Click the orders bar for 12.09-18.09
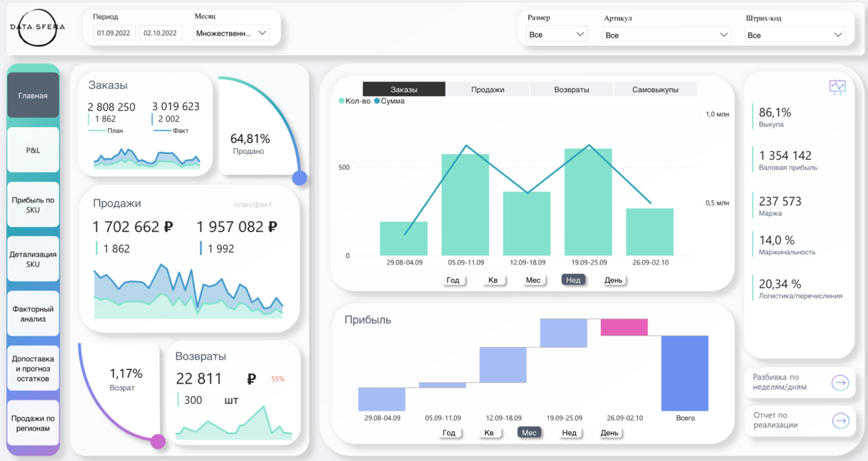Viewport: 868px width, 461px height. tap(527, 224)
